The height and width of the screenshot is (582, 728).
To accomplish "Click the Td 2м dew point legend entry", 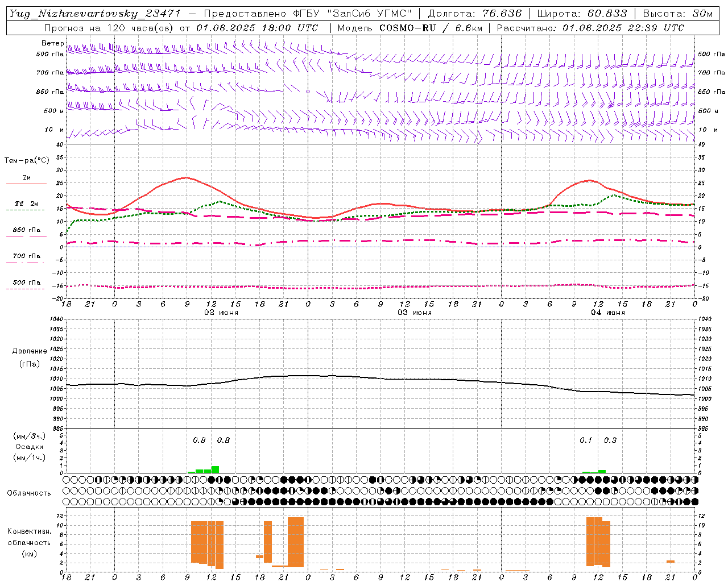I will (27, 203).
